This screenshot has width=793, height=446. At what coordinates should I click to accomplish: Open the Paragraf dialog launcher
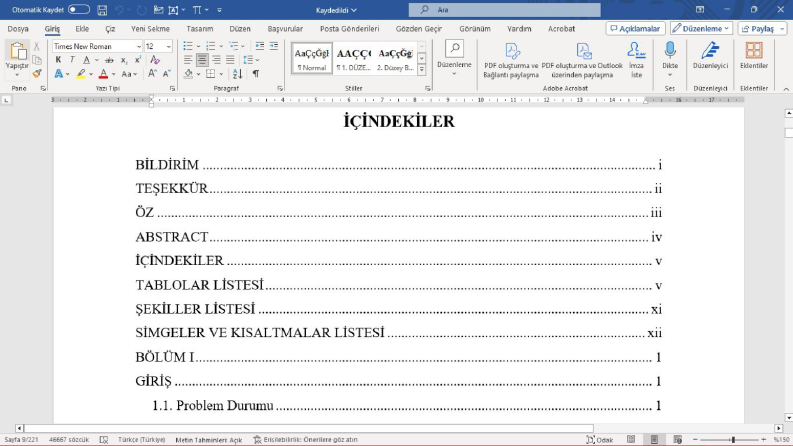pyautogui.click(x=280, y=88)
